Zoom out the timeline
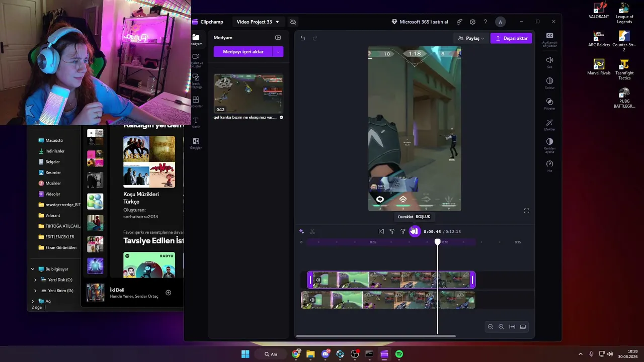Viewport: 644px width, 362px height. pyautogui.click(x=491, y=327)
